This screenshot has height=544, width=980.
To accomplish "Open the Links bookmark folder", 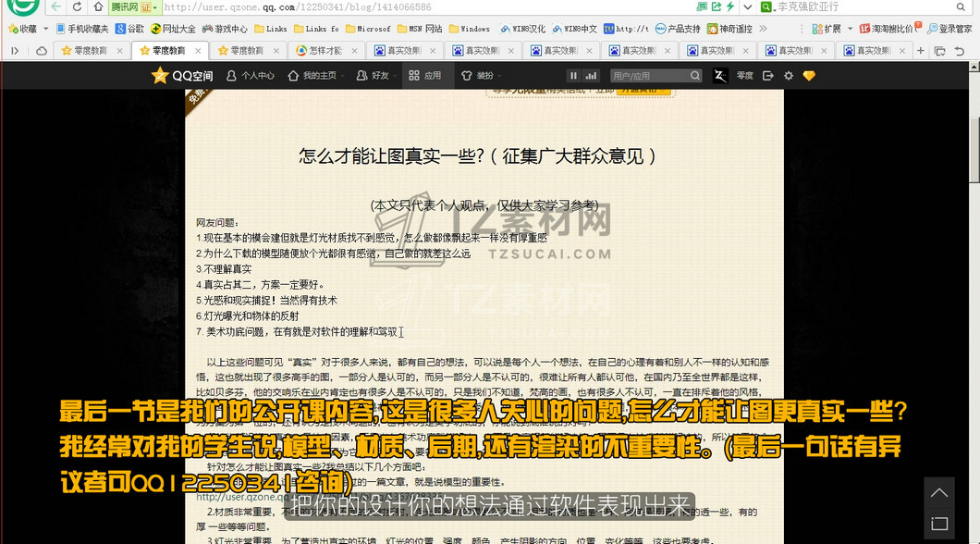I will pos(271,29).
